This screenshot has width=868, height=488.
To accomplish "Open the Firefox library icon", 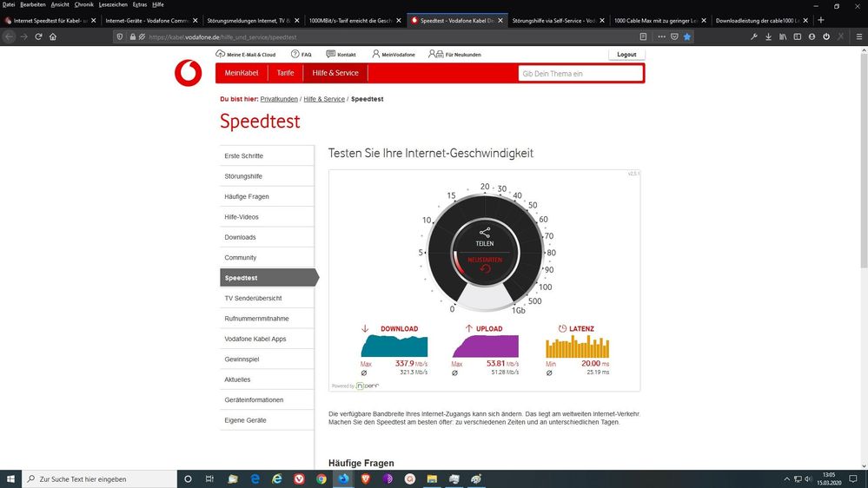I will click(783, 36).
